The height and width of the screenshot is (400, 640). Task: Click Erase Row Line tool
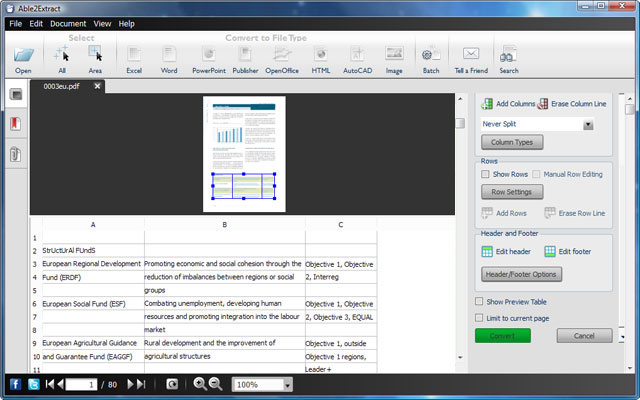click(575, 213)
